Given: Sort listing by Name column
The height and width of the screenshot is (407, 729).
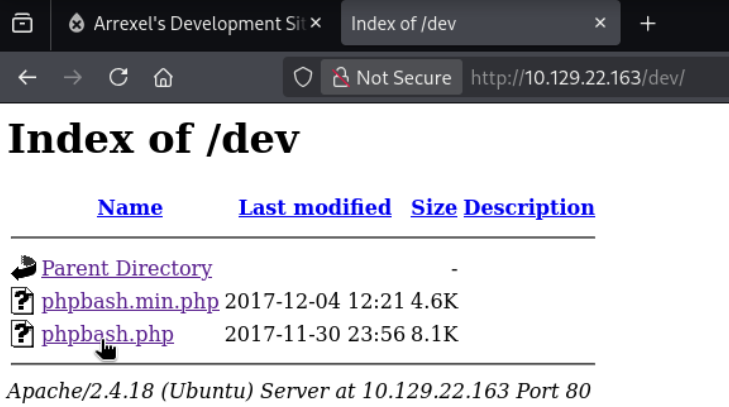Looking at the screenshot, I should [x=130, y=207].
